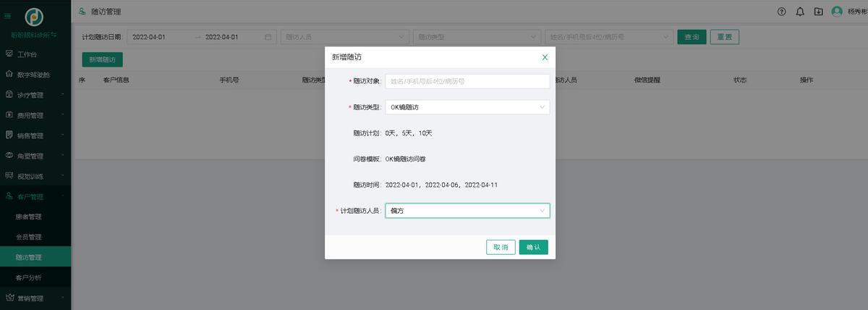Viewport: 868px width, 310px height.
Task: Collapse the sidebar with the hamburger icon
Action: click(x=7, y=15)
